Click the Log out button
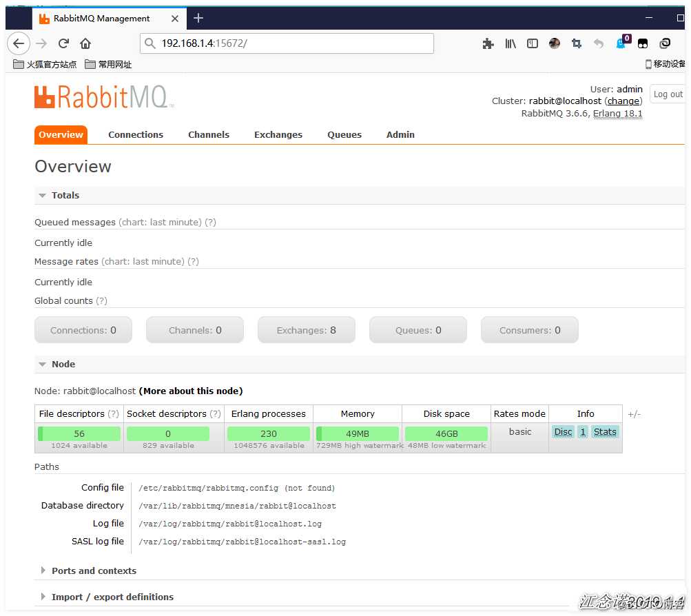The height and width of the screenshot is (616, 691). coord(668,94)
